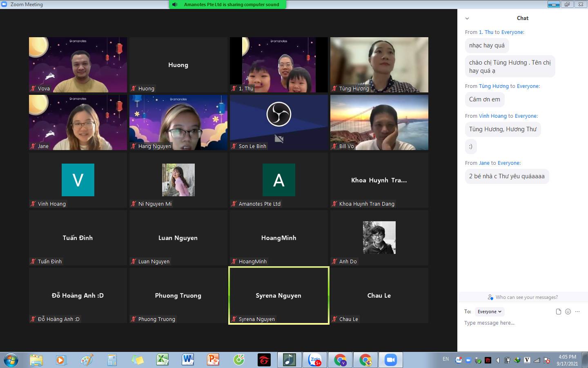Open the chat more-options (three dots) menu
588x368 pixels.
click(577, 312)
